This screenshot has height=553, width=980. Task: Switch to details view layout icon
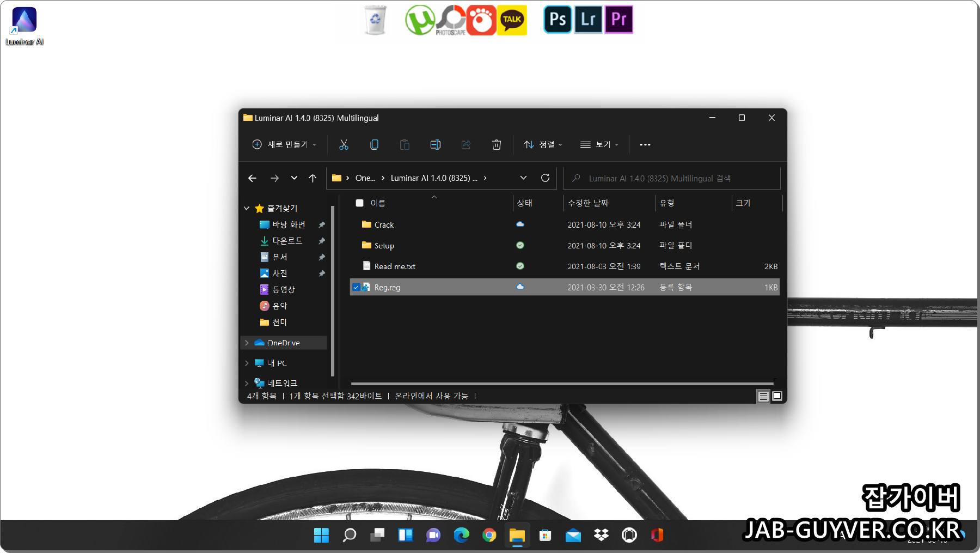(x=763, y=396)
